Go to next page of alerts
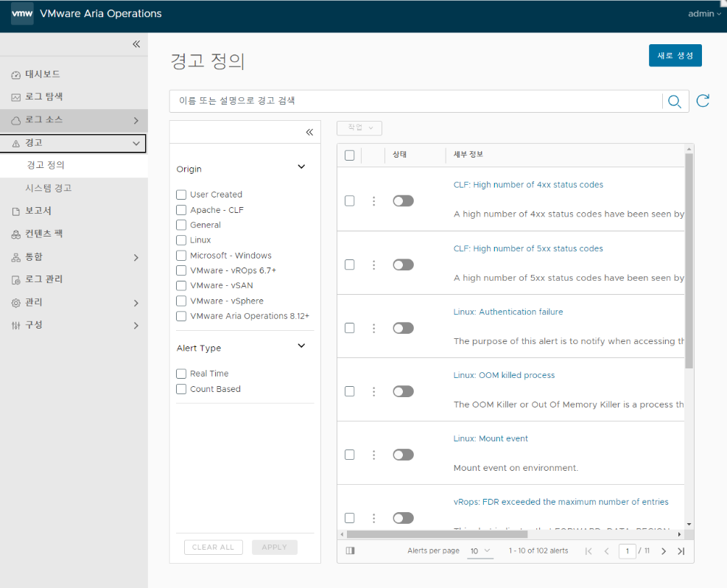Screen dimensions: 727x588 click(x=664, y=551)
